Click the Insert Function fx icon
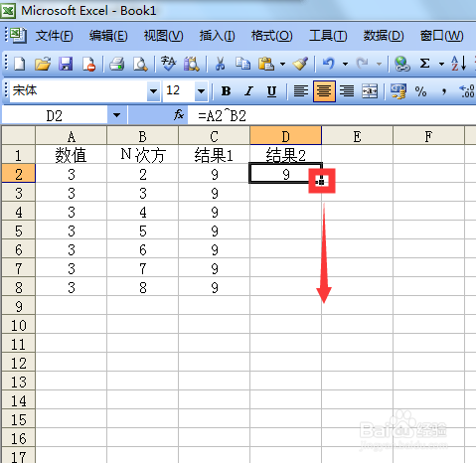Screen dimensions: 476x463 pos(179,115)
